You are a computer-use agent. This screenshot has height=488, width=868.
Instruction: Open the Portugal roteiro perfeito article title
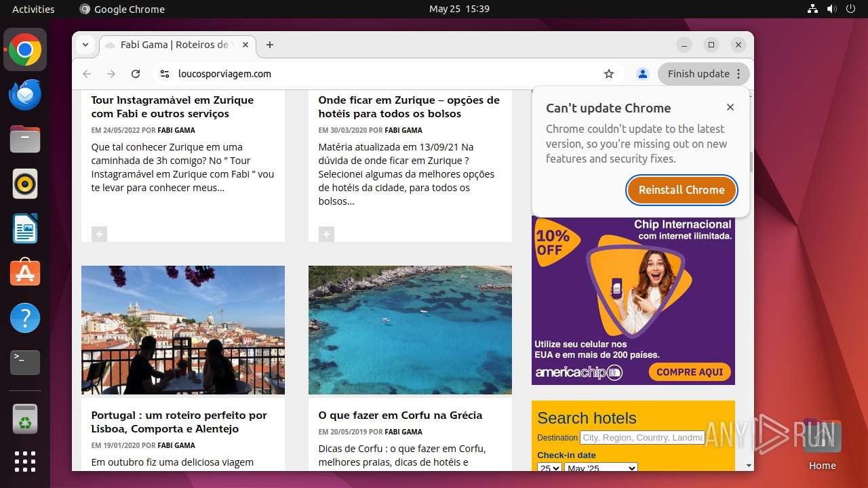[179, 422]
